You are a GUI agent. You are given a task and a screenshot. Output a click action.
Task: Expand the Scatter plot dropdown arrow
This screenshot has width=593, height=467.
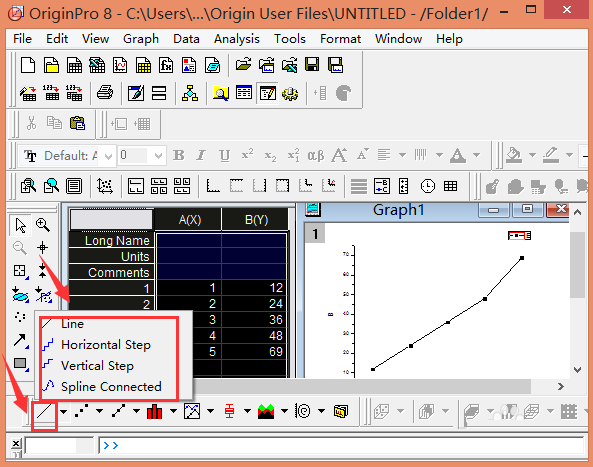[x=99, y=411]
